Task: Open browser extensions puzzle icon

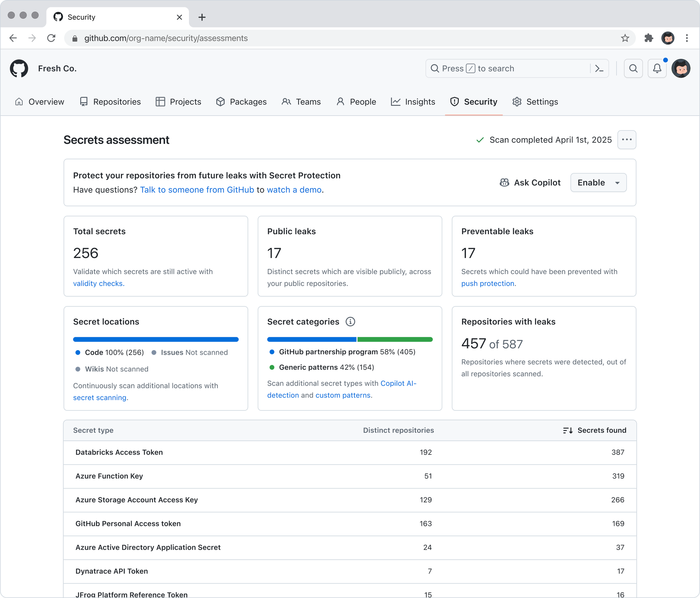Action: pyautogui.click(x=649, y=38)
